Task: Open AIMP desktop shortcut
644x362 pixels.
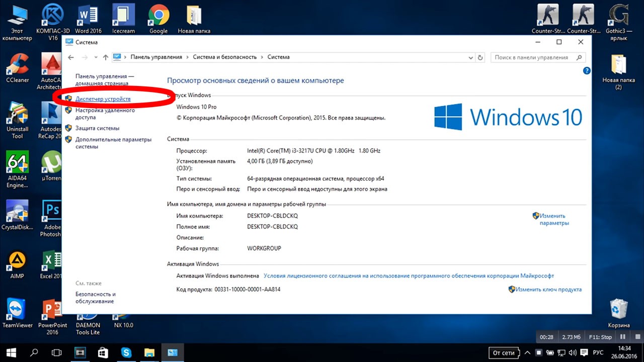Action: click(x=18, y=264)
